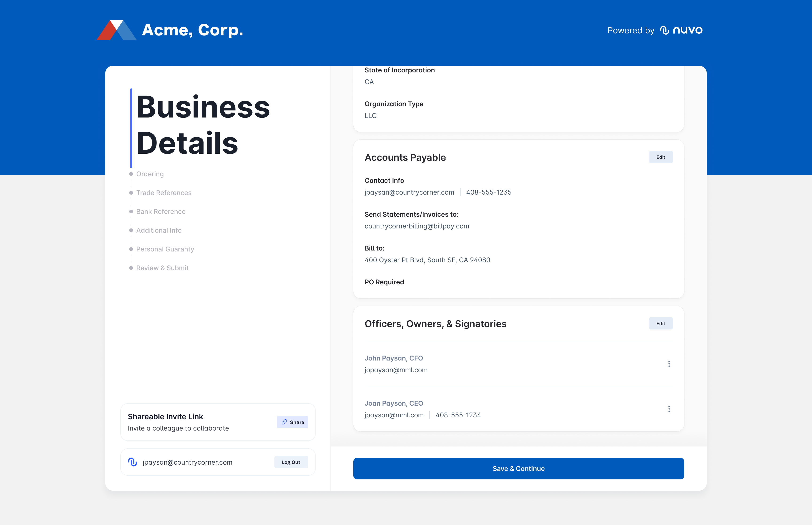The width and height of the screenshot is (812, 525).
Task: Click the Acme Corp triangle logo
Action: click(117, 30)
